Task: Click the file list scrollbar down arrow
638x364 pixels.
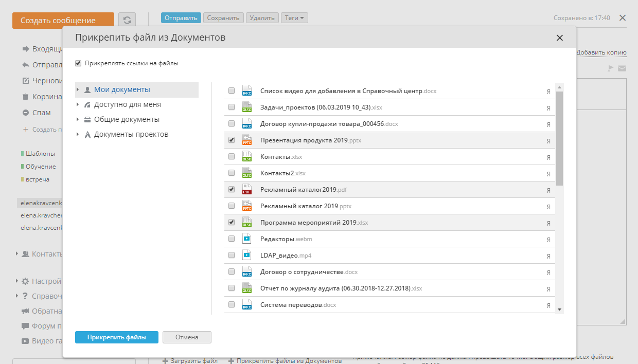Action: tap(560, 310)
